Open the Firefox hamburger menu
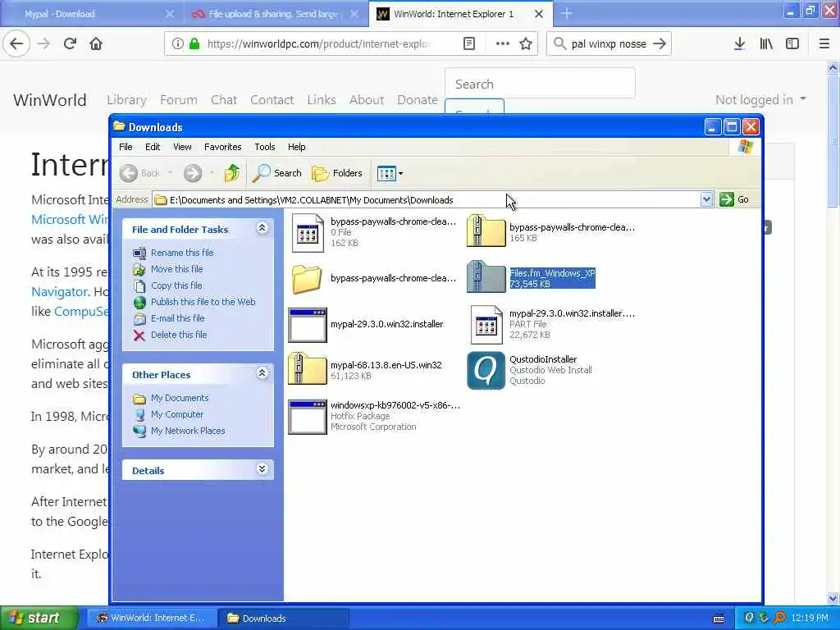Screen dimensions: 840x630 pos(824,44)
